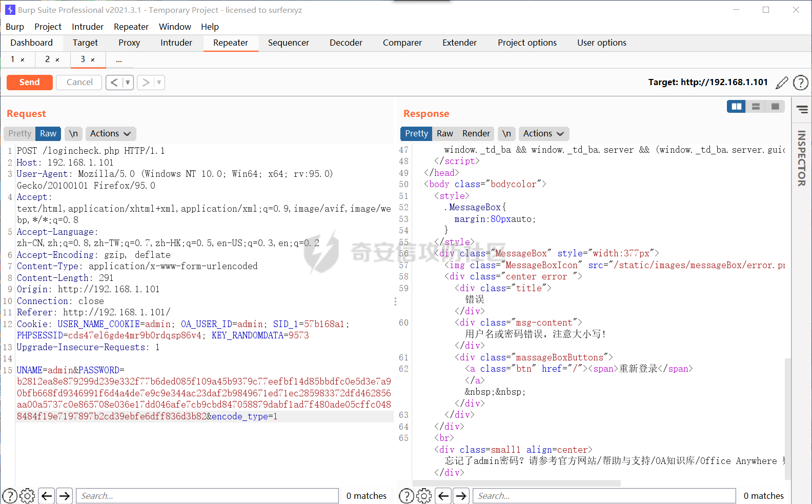
Task: Open response search help icon
Action: point(407,496)
